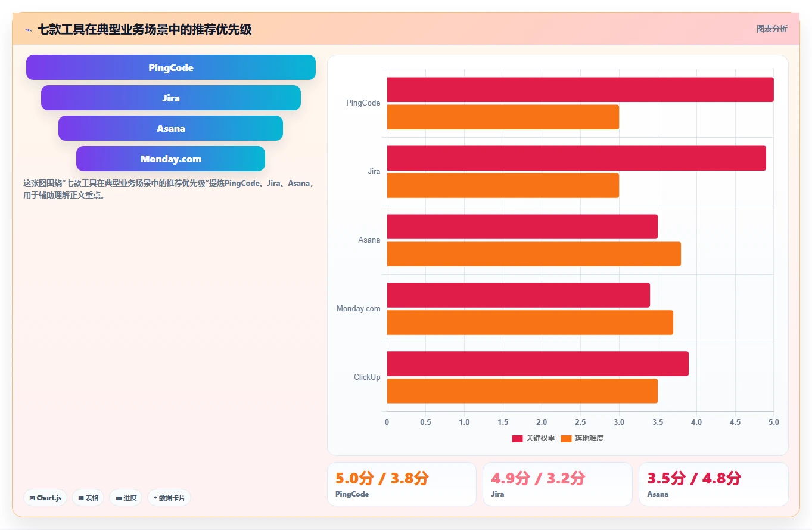The image size is (812, 530).
Task: Toggle the 关键权重 legend item
Action: pyautogui.click(x=534, y=438)
